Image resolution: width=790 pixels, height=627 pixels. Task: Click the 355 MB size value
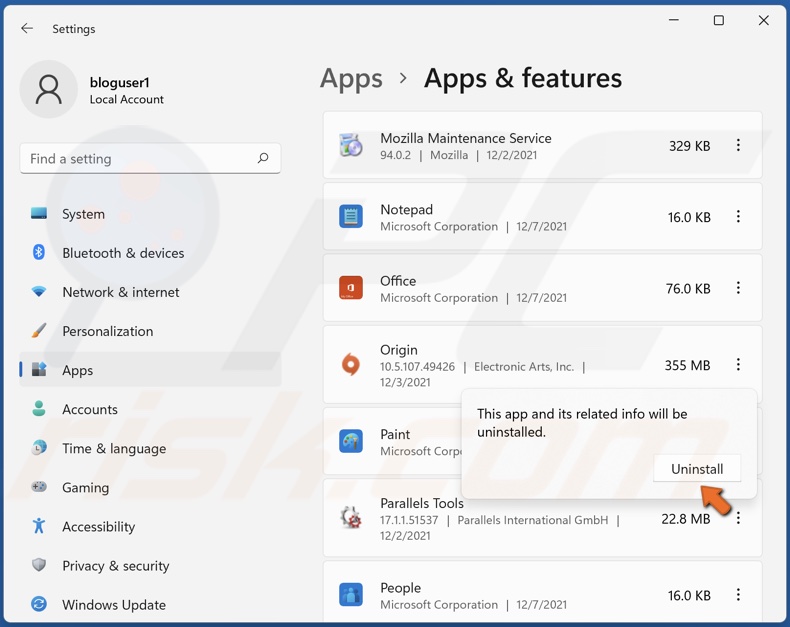(x=687, y=365)
